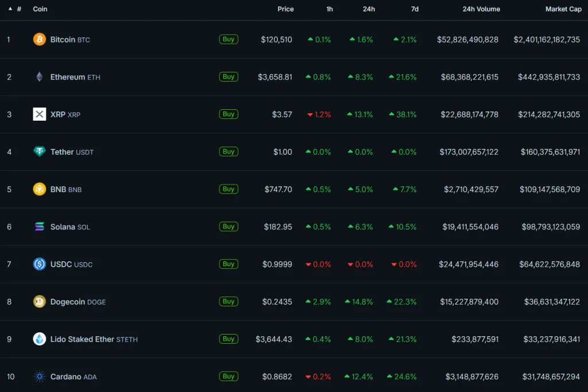Screen dimensions: 588x392
Task: Sort by 7d change column header
Action: tap(415, 9)
